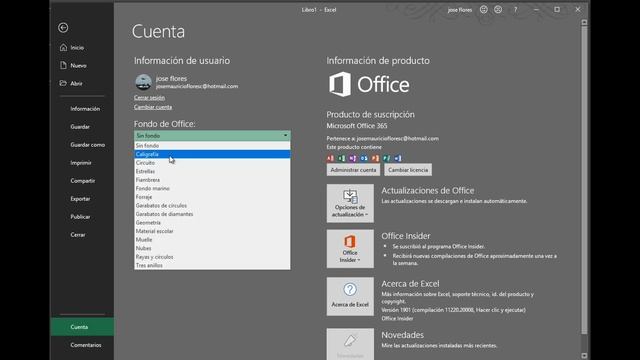Choose Guardar como in the sidebar
Screen dimensions: 640x360
coord(82,144)
